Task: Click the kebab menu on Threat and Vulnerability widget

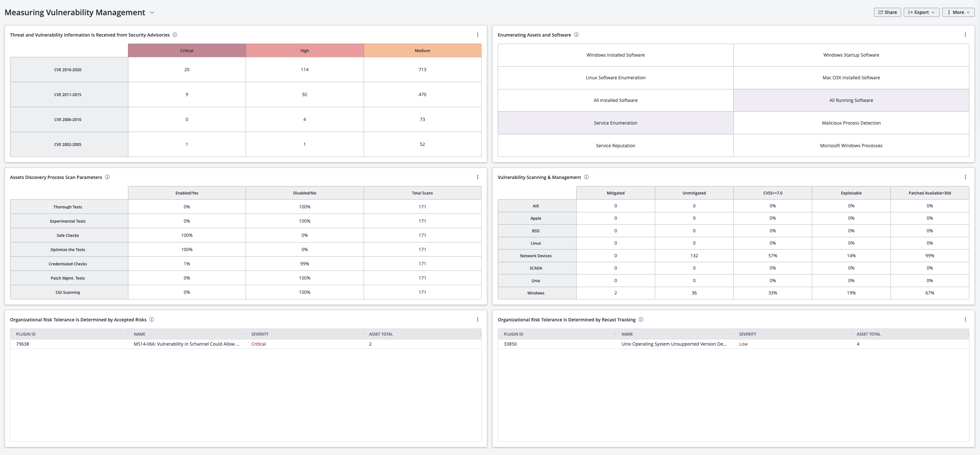Action: pyautogui.click(x=477, y=34)
